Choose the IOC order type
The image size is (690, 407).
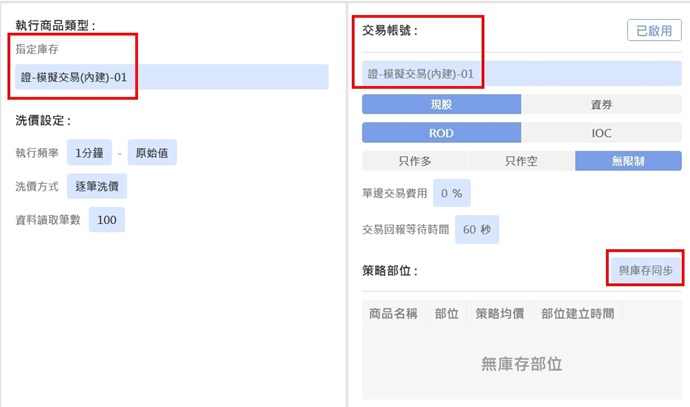601,133
